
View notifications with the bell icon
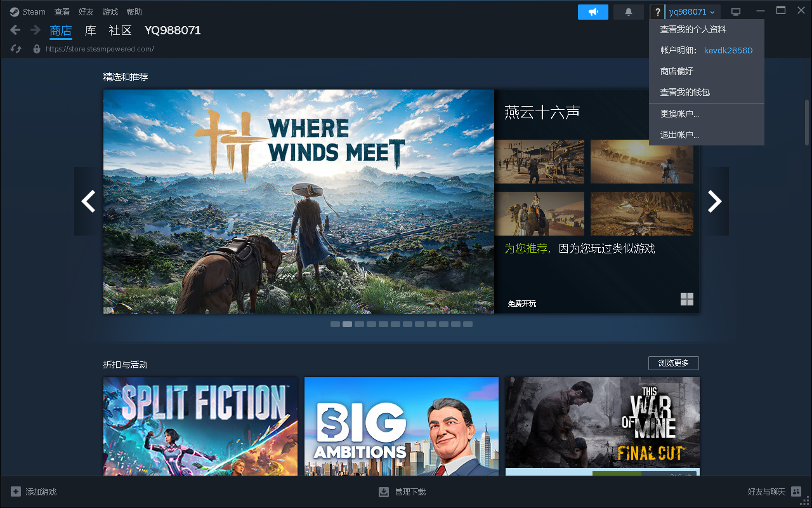coord(628,11)
